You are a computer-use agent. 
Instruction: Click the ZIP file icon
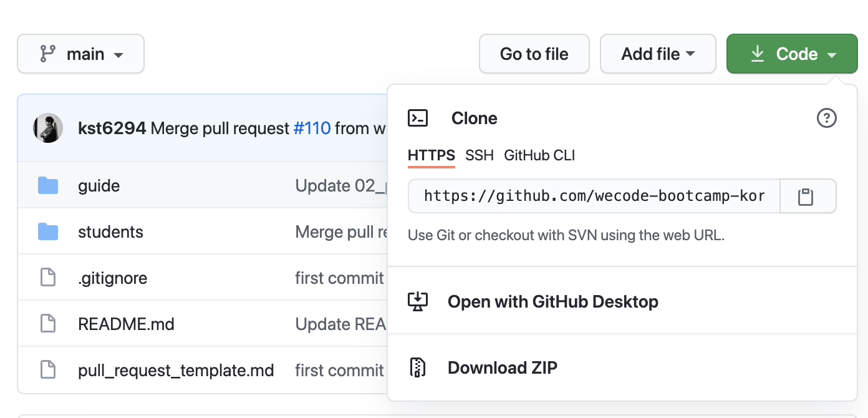click(417, 367)
